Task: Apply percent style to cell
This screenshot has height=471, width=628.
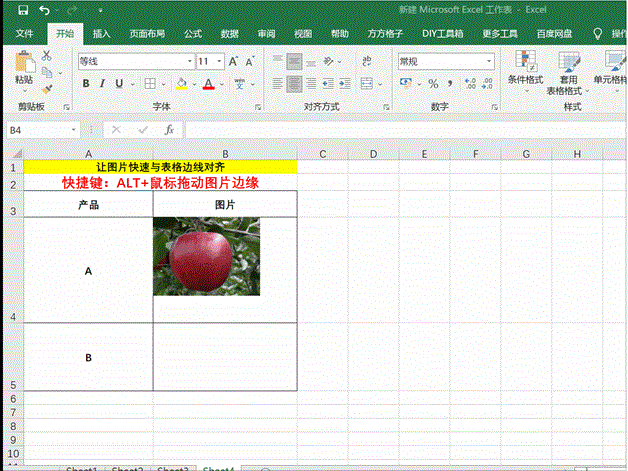Action: point(433,84)
